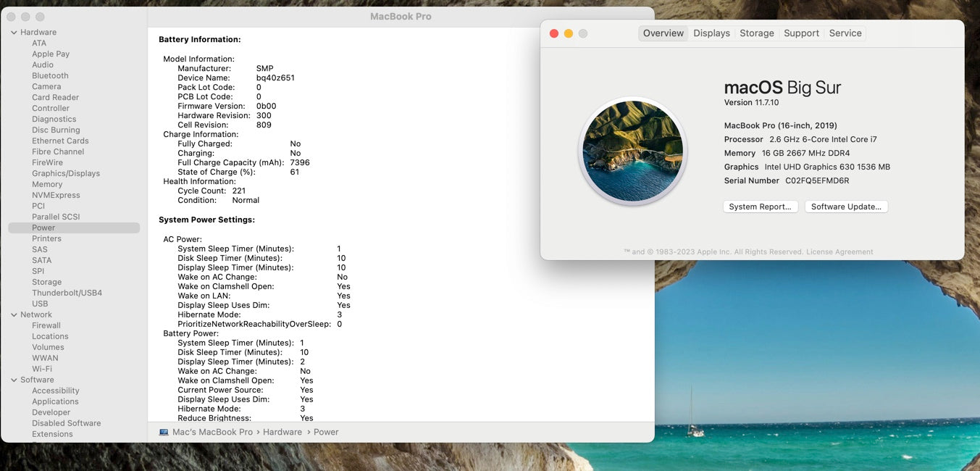
Task: Collapse the Hardware section disclosure triangle
Action: pyautogui.click(x=14, y=33)
